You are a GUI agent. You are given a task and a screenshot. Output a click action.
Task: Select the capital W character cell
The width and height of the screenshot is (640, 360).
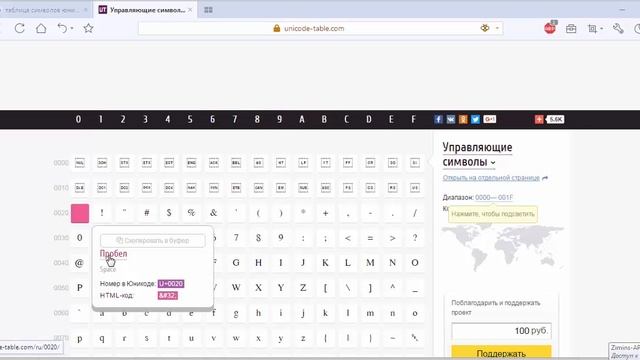point(236,288)
